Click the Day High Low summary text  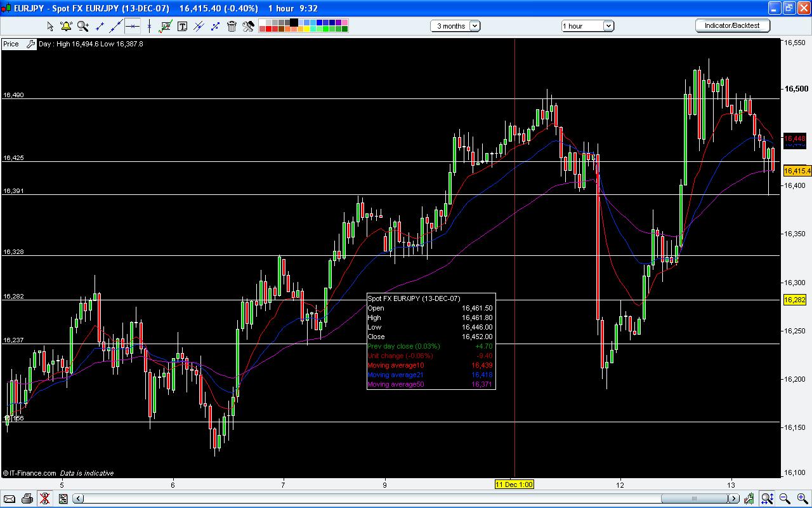tap(91, 44)
